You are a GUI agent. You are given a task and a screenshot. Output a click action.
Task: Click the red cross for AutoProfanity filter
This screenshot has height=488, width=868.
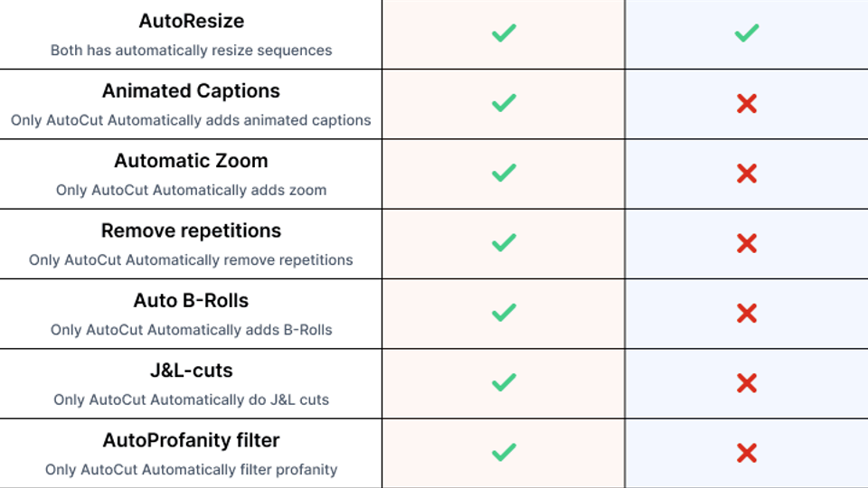click(747, 453)
